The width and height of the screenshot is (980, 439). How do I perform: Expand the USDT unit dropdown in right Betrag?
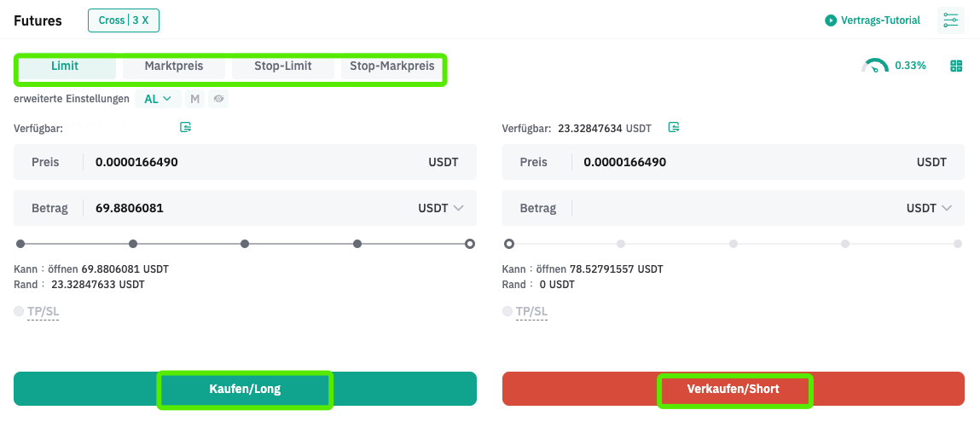click(x=930, y=208)
